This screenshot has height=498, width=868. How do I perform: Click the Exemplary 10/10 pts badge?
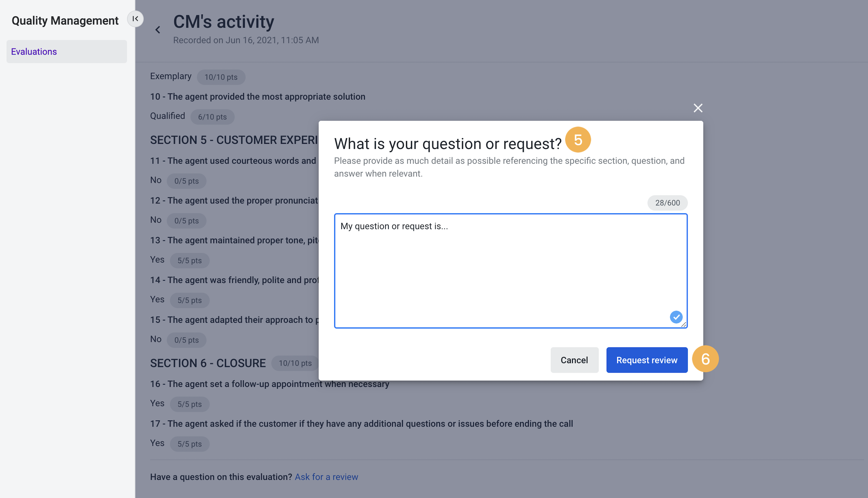(x=221, y=77)
